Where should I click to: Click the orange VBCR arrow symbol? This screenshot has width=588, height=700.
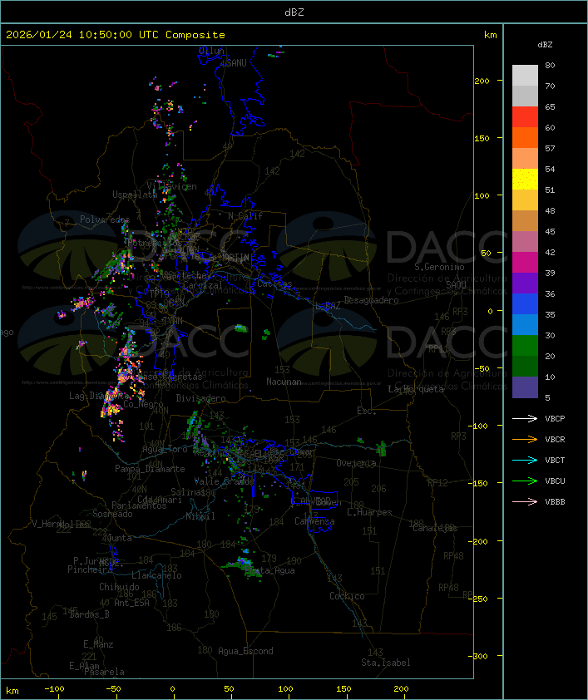pos(525,440)
